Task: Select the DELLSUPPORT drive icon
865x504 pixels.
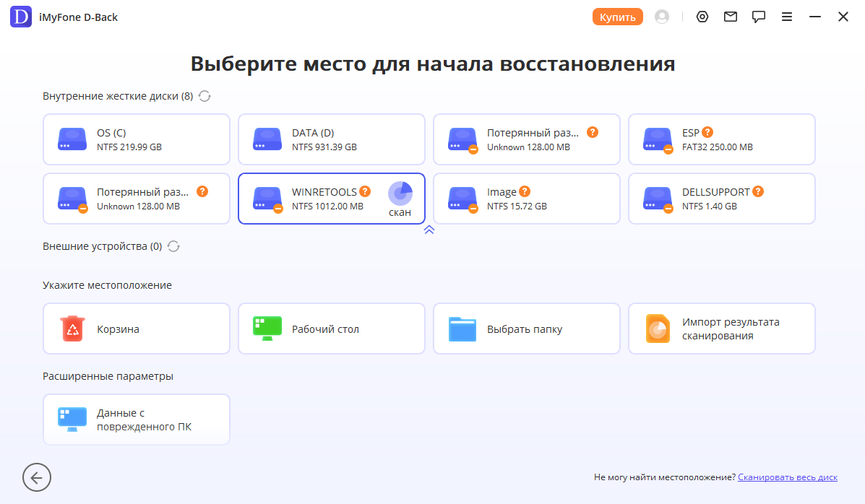Action: tap(658, 199)
